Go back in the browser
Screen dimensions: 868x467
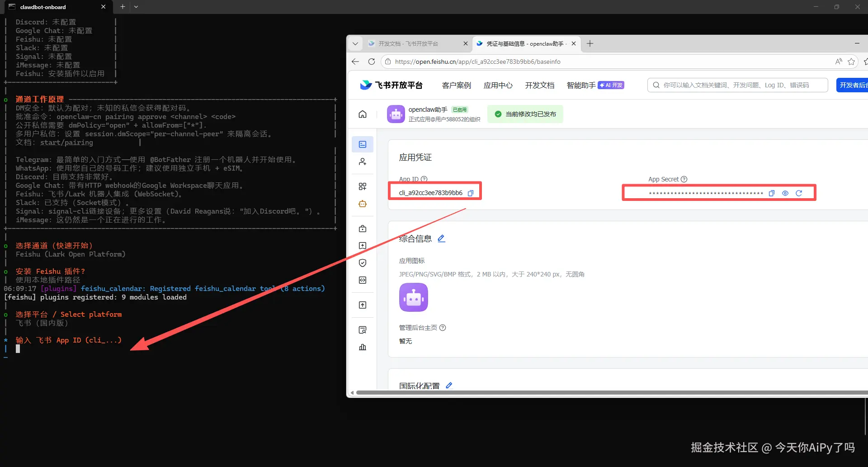coord(355,62)
